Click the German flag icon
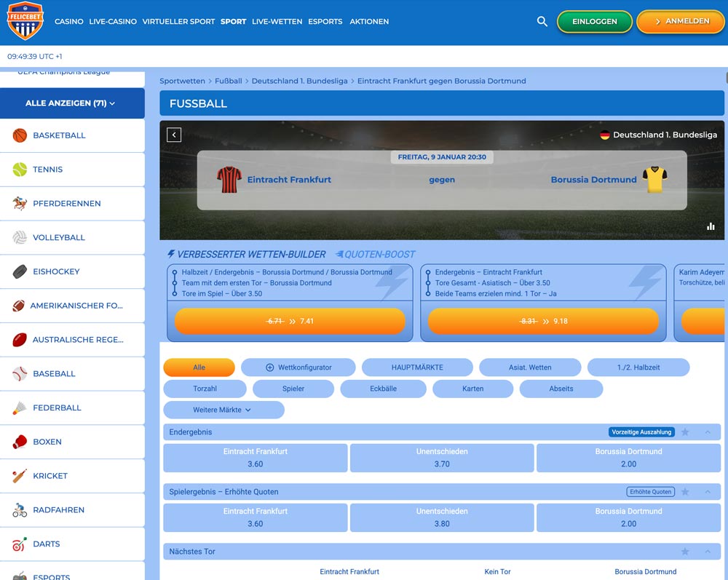728x580 pixels. coord(604,135)
